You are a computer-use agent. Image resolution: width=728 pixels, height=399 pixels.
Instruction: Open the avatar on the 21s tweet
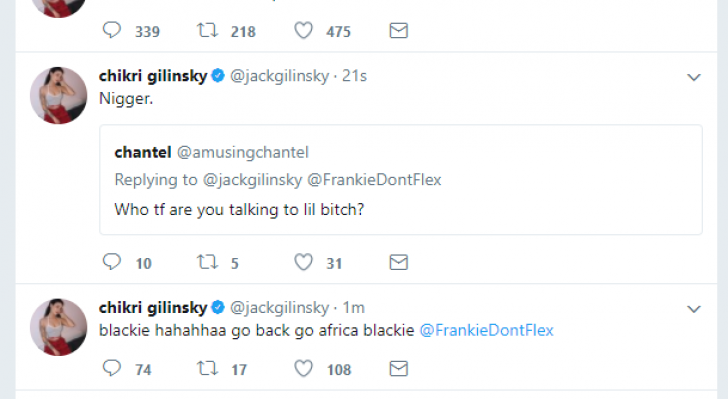(58, 95)
